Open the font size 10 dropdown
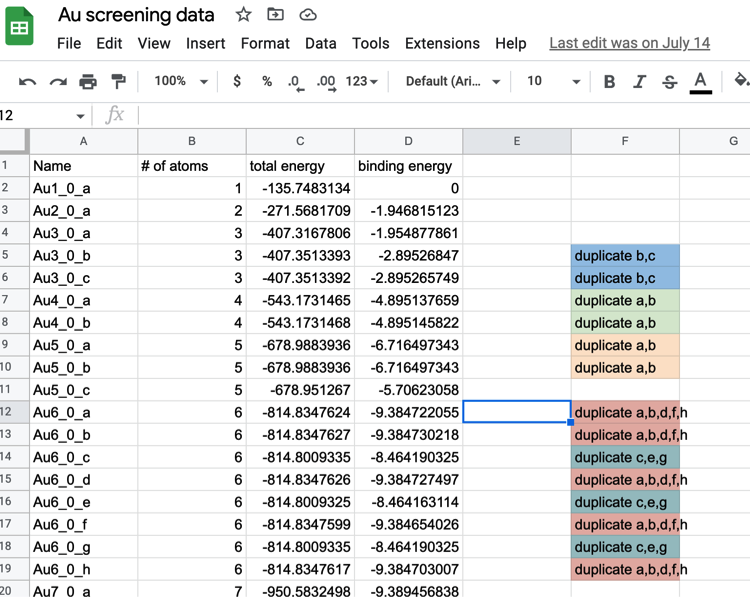 (552, 81)
